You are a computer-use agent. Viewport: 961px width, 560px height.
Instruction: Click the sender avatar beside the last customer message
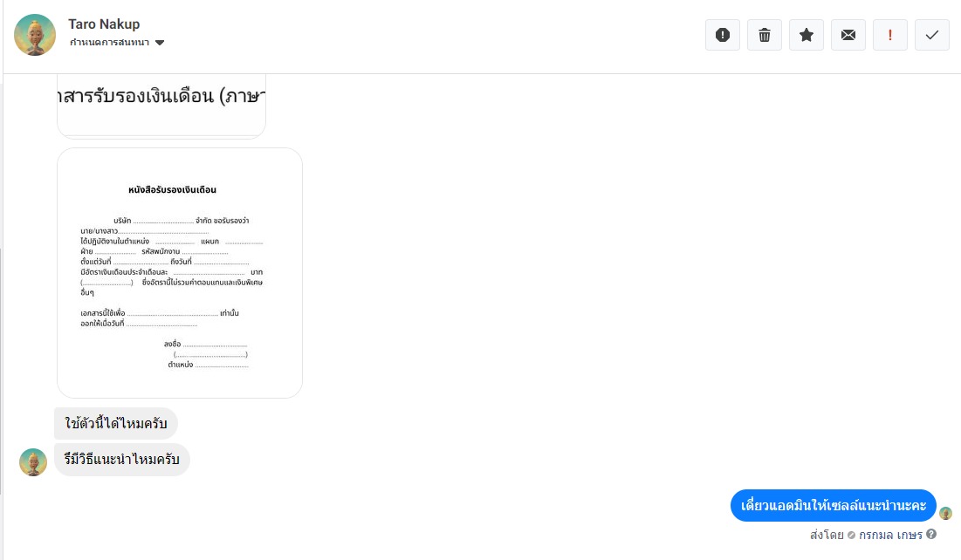[x=33, y=462]
